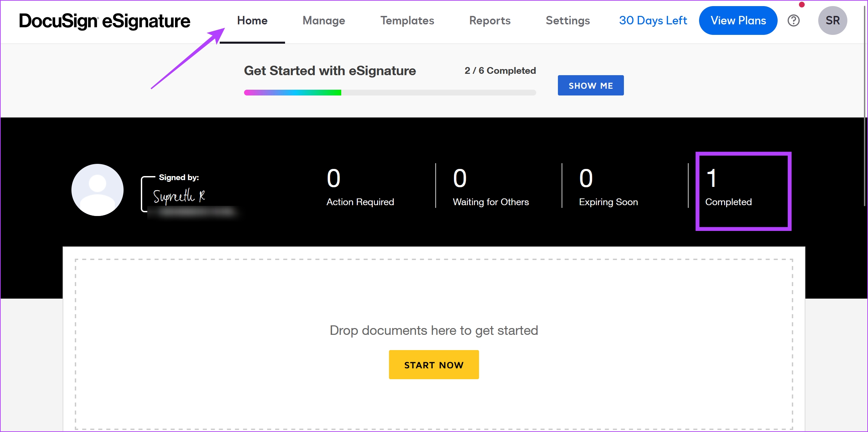Image resolution: width=868 pixels, height=432 pixels.
Task: Click the Drop documents here area
Action: 434,344
